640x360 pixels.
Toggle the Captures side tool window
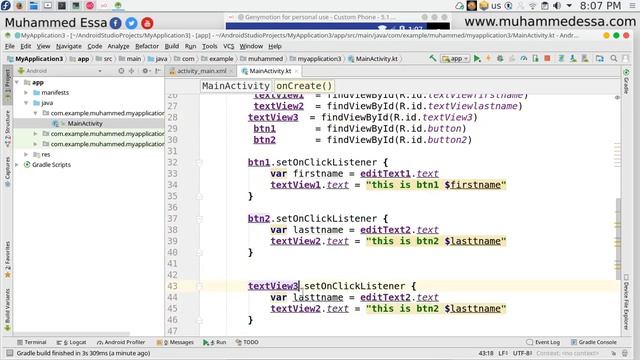pyautogui.click(x=7, y=171)
